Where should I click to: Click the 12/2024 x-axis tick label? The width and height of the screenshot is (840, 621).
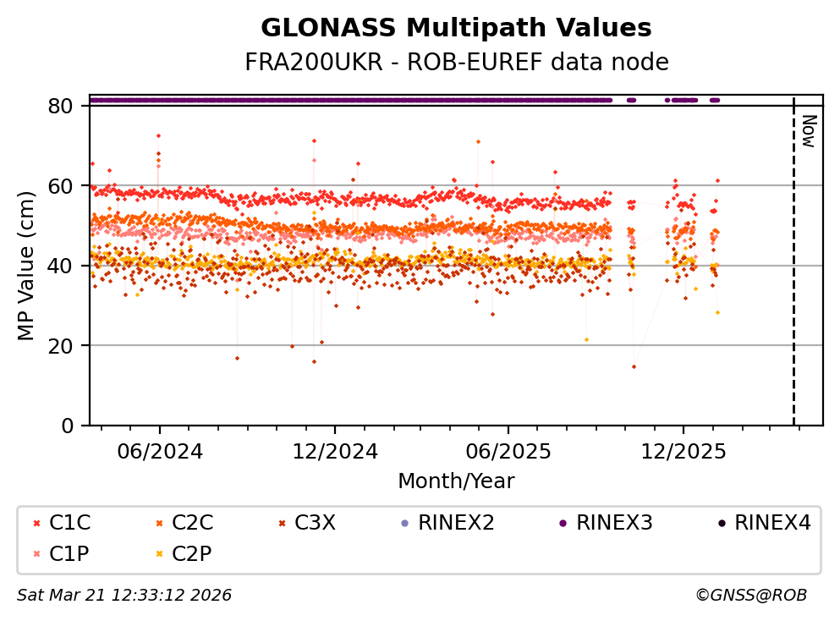tap(335, 452)
